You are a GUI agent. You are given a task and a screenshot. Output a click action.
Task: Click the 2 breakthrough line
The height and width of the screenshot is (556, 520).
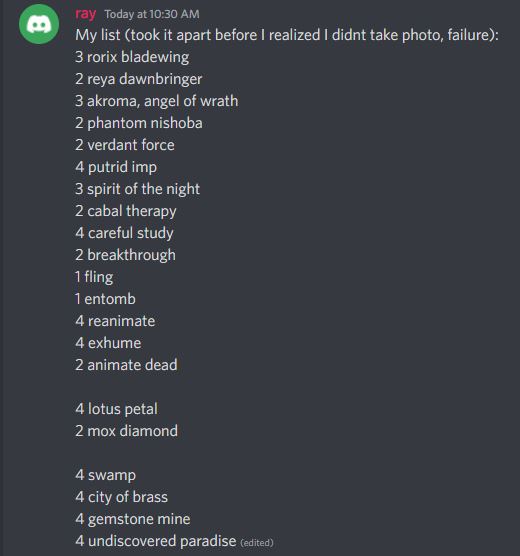point(125,255)
